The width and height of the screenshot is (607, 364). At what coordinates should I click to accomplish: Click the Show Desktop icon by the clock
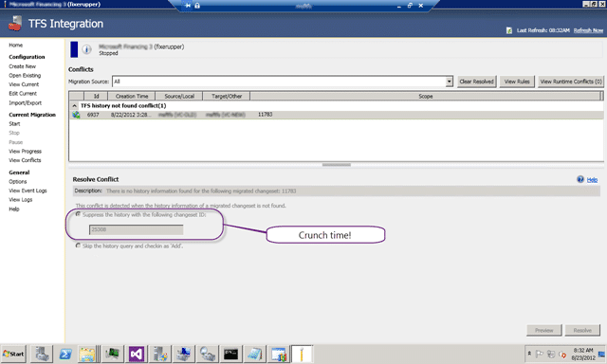601,354
